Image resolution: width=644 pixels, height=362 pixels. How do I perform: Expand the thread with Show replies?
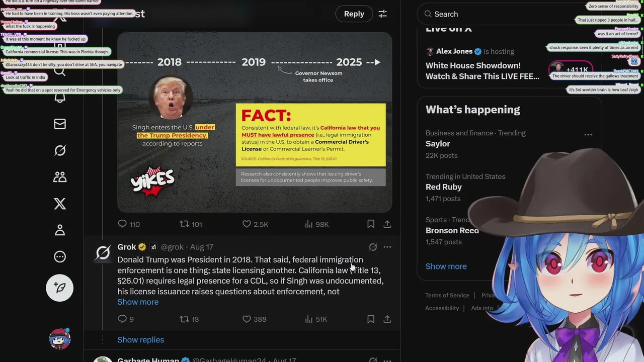pos(140,340)
